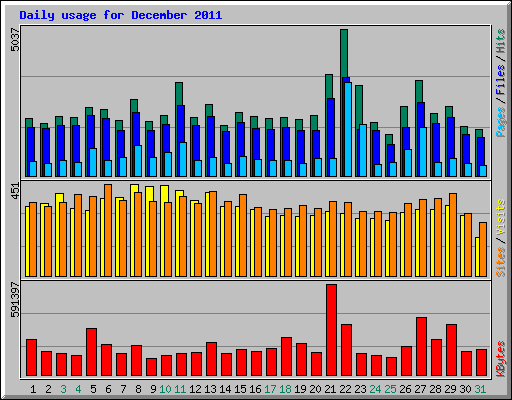Click the red KBytes bar for day 5

[91, 352]
